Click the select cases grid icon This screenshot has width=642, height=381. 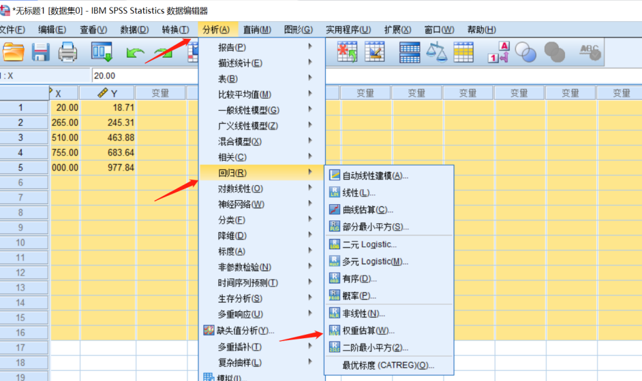463,52
